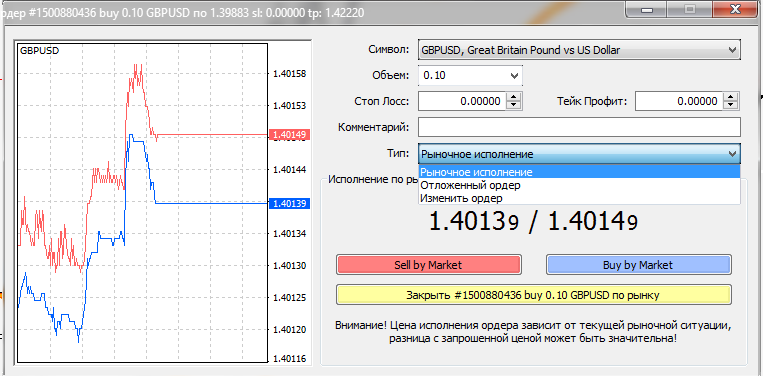Image resolution: width=763 pixels, height=376 pixels.
Task: Click the red 1.40149 ask price label
Action: [x=289, y=135]
